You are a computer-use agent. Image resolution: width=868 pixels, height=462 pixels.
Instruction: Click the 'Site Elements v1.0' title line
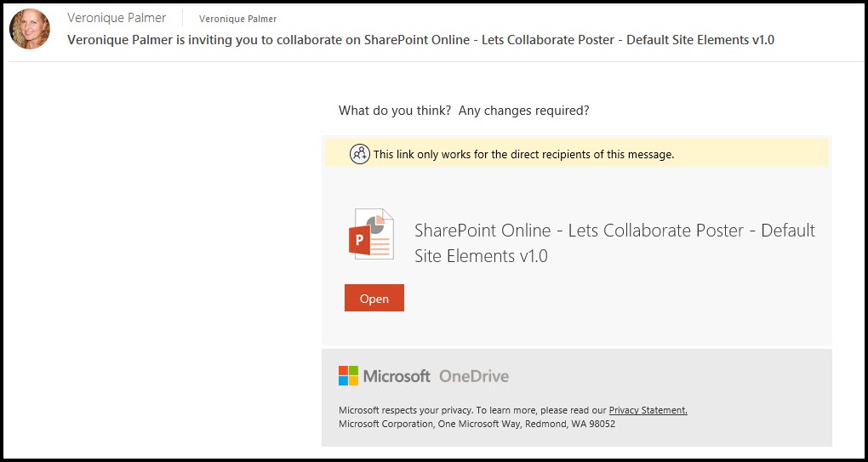pos(481,255)
